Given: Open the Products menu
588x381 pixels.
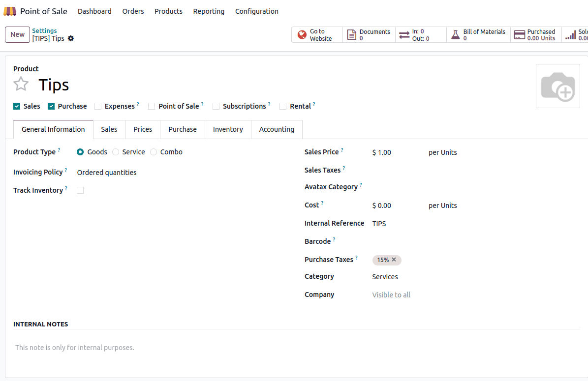Looking at the screenshot, I should 168,11.
